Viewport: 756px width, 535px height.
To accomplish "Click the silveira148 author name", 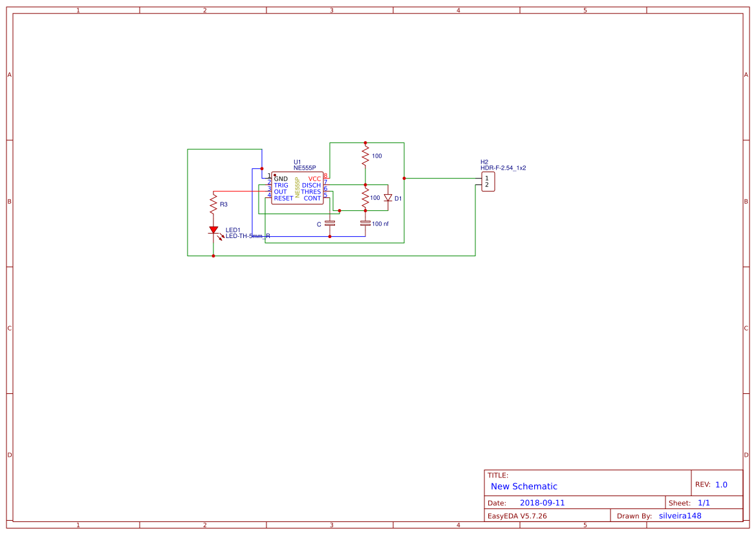I will point(680,516).
